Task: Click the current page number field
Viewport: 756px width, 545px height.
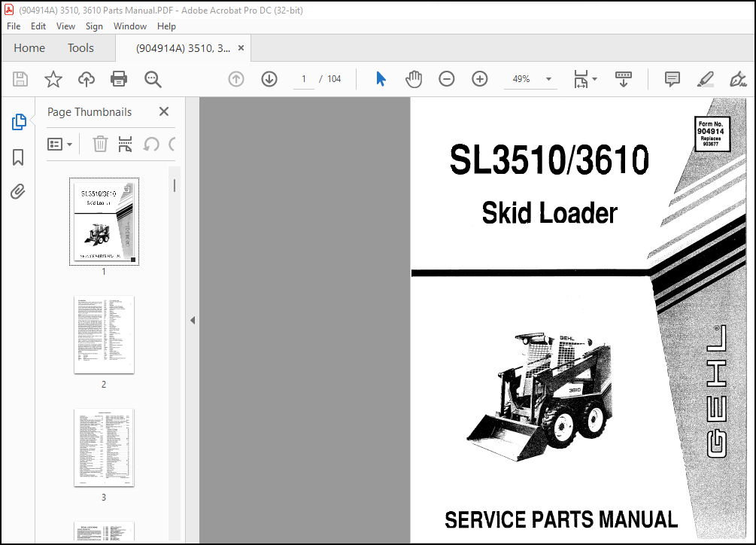Action: click(304, 79)
